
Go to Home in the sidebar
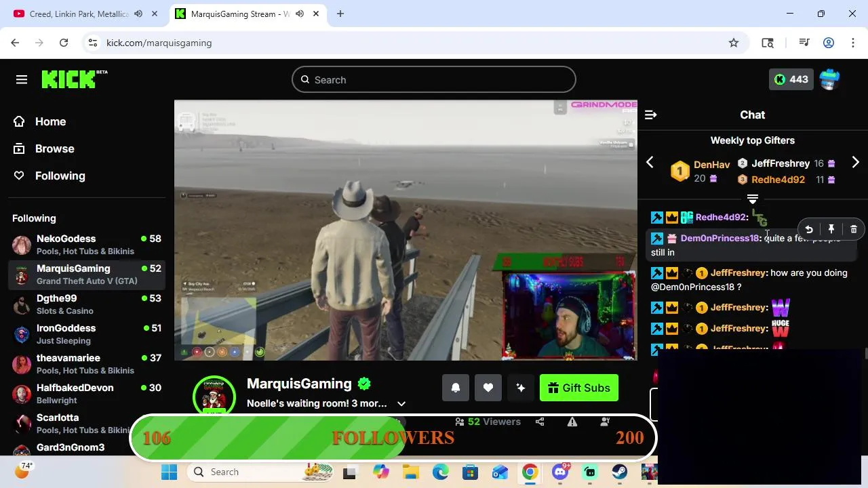(x=40, y=122)
